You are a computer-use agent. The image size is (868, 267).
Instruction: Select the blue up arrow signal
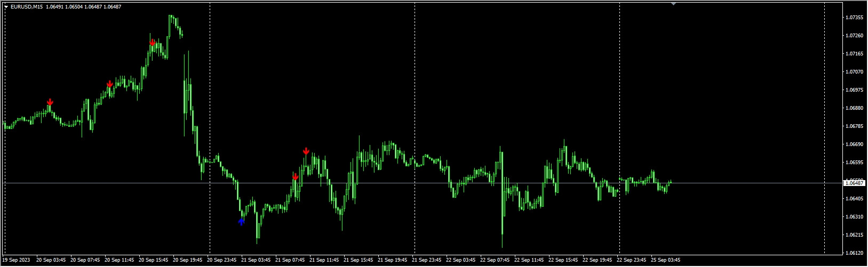point(241,221)
